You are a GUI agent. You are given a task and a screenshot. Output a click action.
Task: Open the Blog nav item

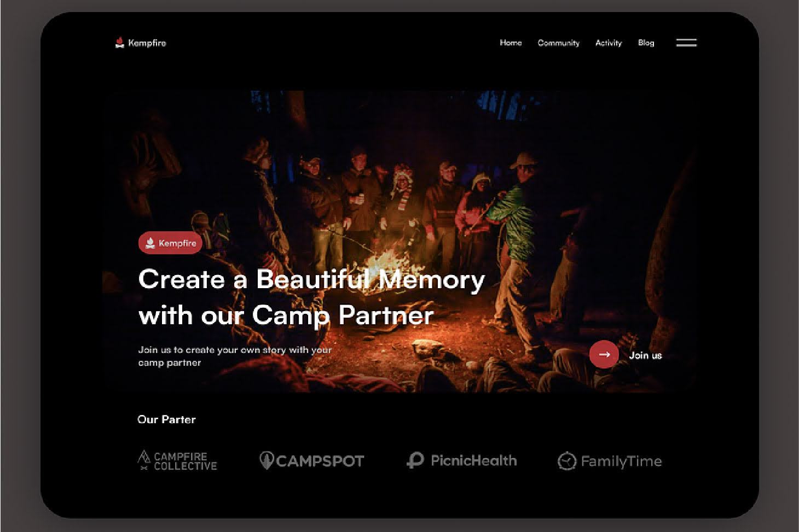click(646, 43)
